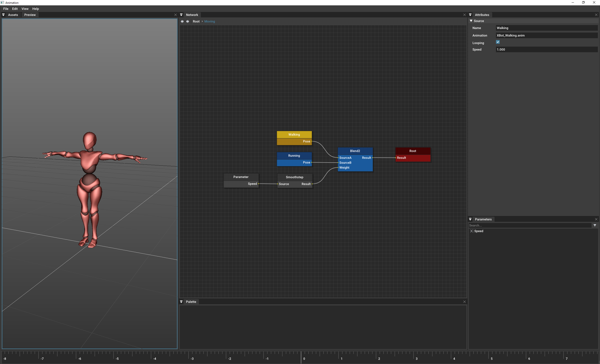The width and height of the screenshot is (600, 364).
Task: Click the Parameters search field
Action: [x=524, y=225]
